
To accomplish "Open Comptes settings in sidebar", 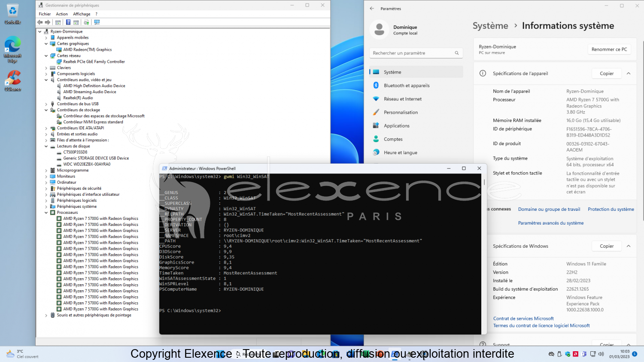I will (x=416, y=139).
